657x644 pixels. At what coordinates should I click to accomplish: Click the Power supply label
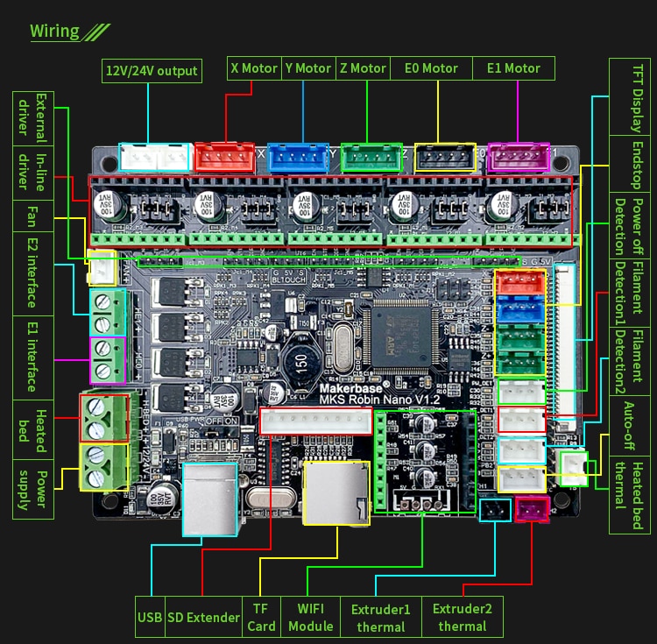tap(33, 490)
